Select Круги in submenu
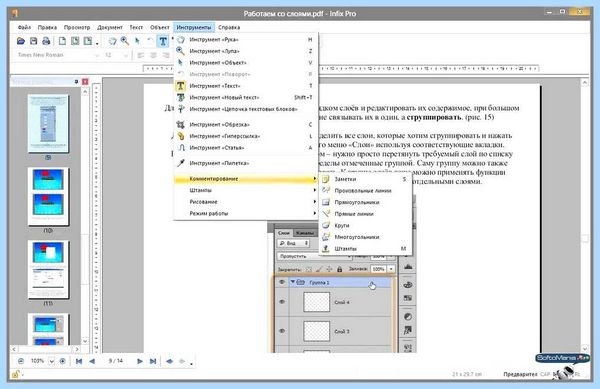The height and width of the screenshot is (389, 600). [365, 225]
